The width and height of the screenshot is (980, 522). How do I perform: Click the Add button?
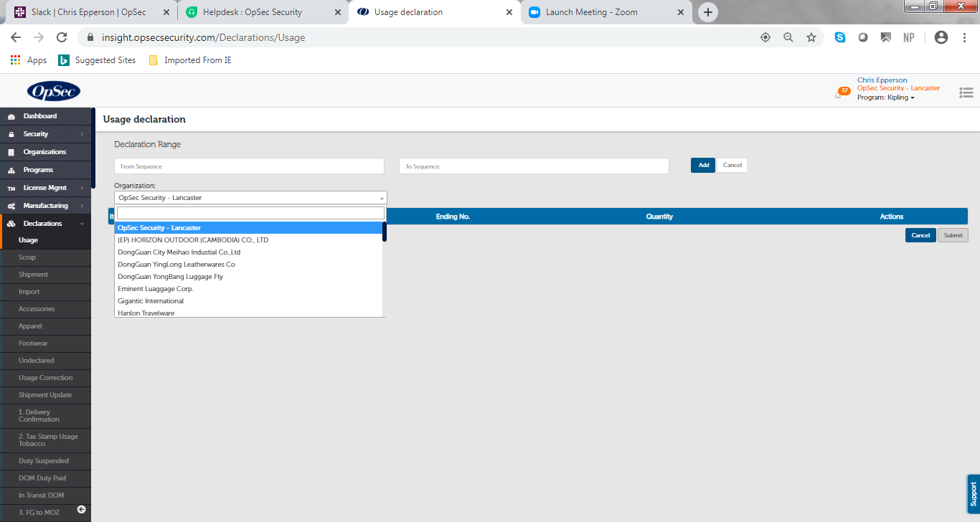coord(703,165)
